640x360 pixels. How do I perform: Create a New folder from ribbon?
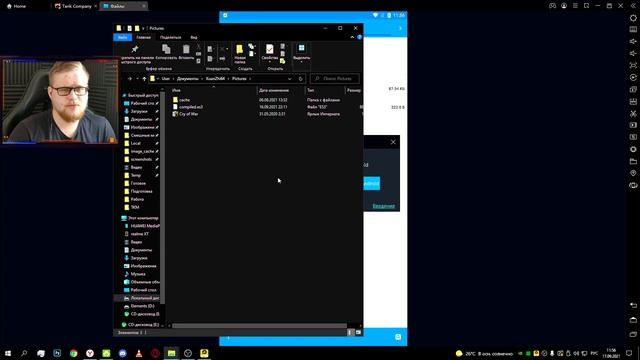(x=240, y=53)
